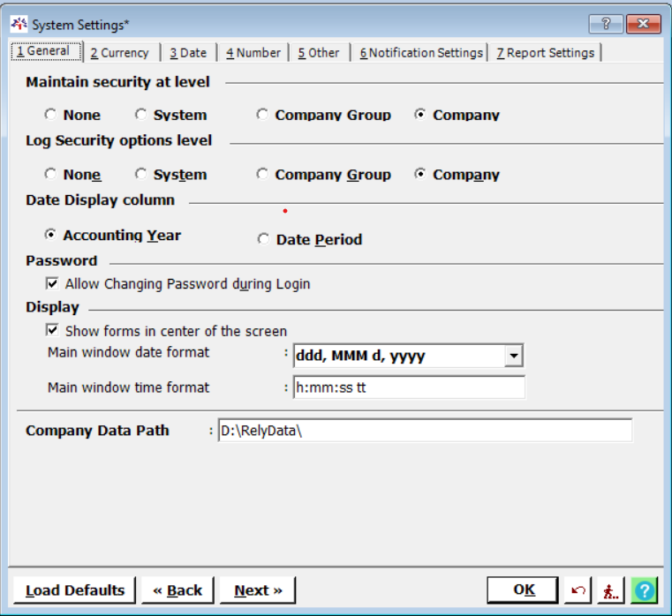Go to the Report Settings tab
This screenshot has height=616, width=672.
point(545,53)
